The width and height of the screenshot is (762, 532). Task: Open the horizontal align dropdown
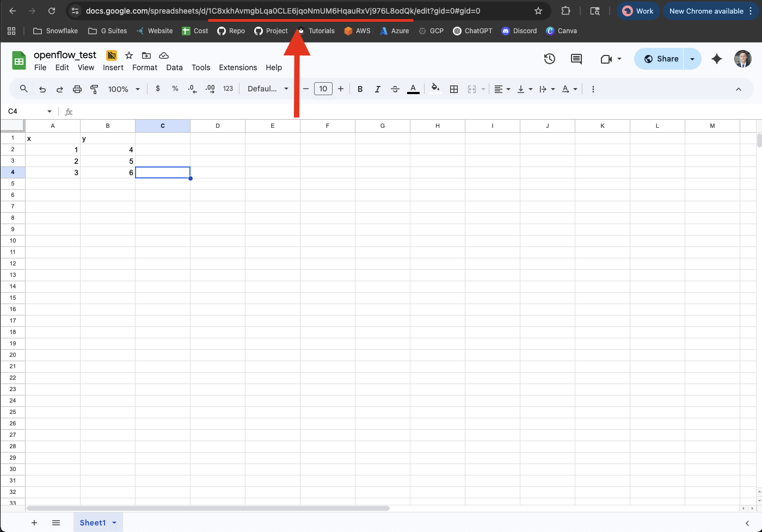[x=502, y=89]
